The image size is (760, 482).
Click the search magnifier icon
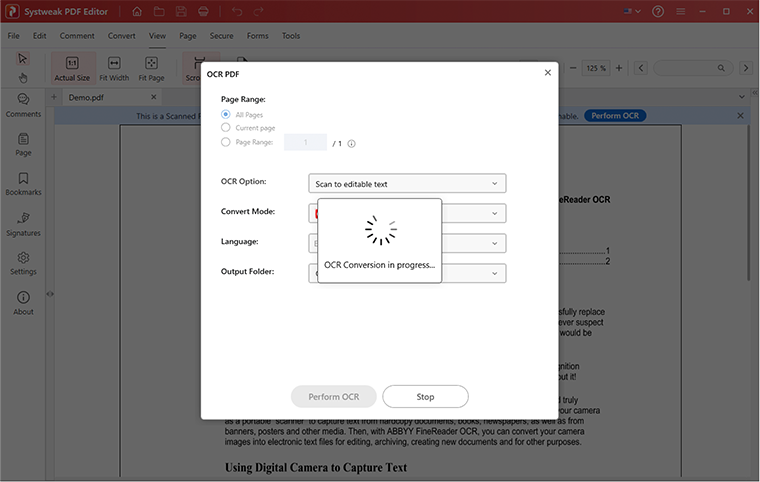point(721,68)
